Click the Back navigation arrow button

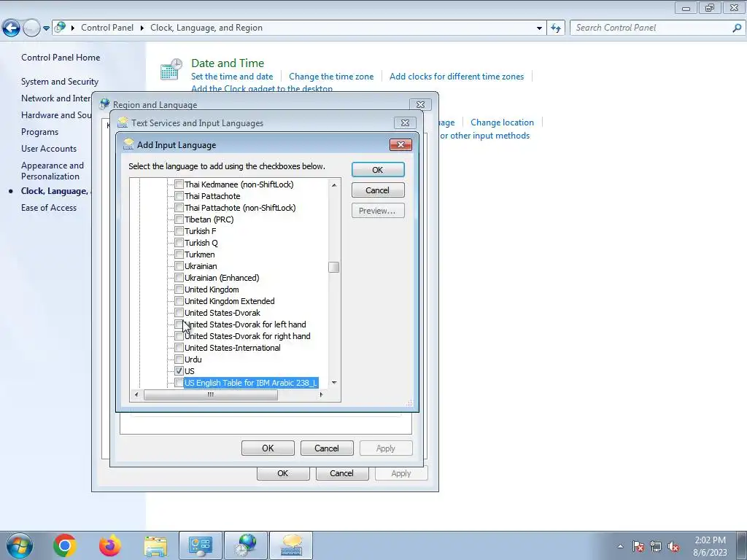pyautogui.click(x=12, y=28)
